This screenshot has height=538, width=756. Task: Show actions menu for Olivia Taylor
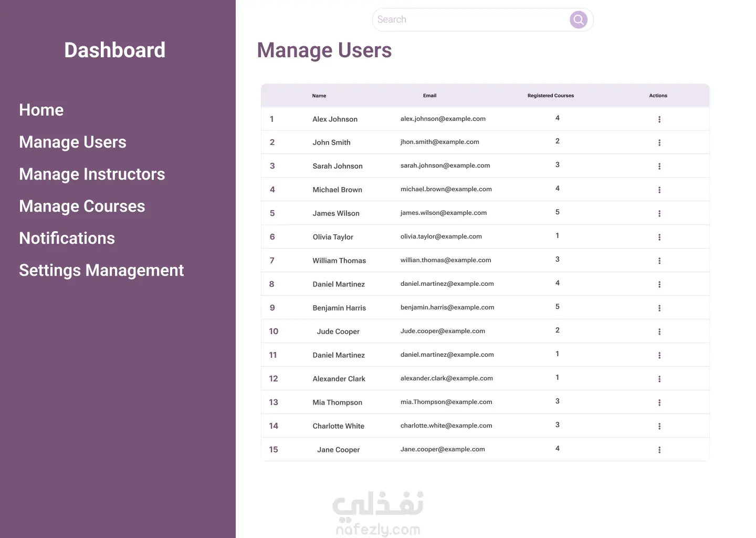[x=659, y=237]
